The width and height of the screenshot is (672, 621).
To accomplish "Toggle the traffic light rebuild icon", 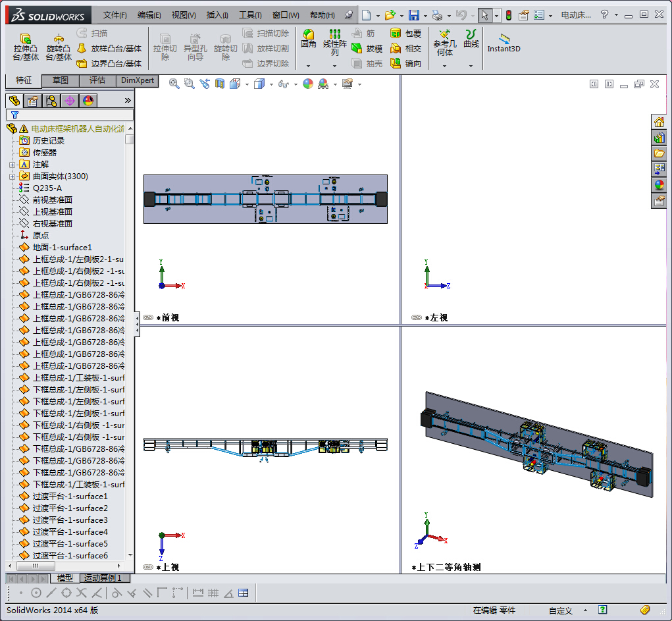I will coord(507,15).
